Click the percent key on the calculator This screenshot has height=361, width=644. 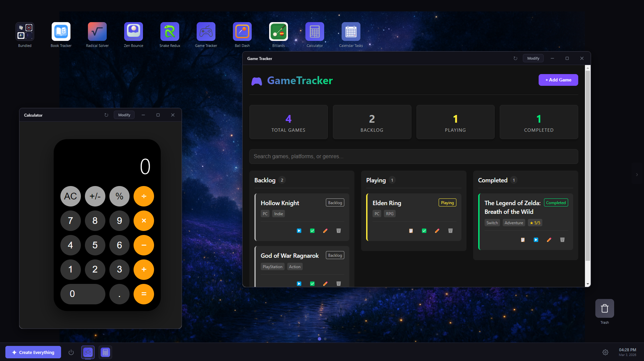click(x=119, y=196)
